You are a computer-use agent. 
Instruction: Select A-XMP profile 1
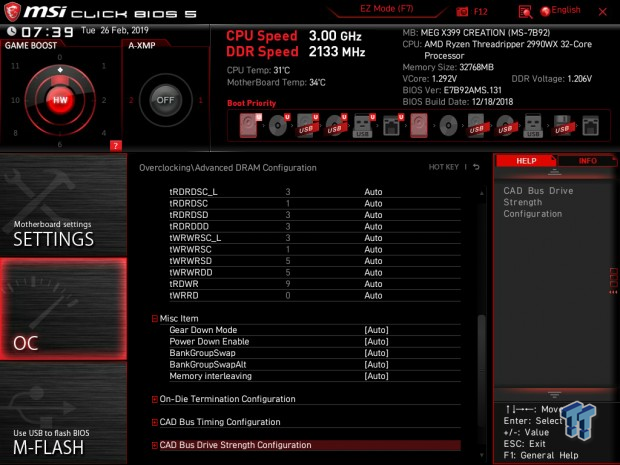click(x=200, y=100)
